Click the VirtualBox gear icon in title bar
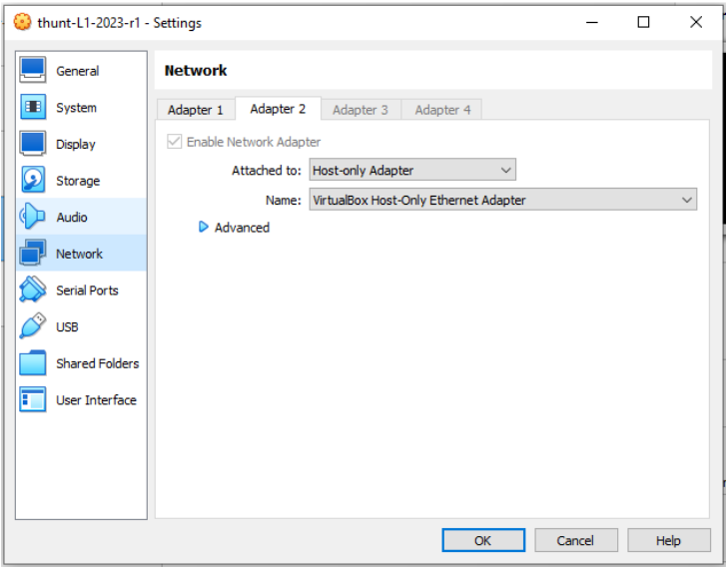728x572 pixels. [x=22, y=22]
